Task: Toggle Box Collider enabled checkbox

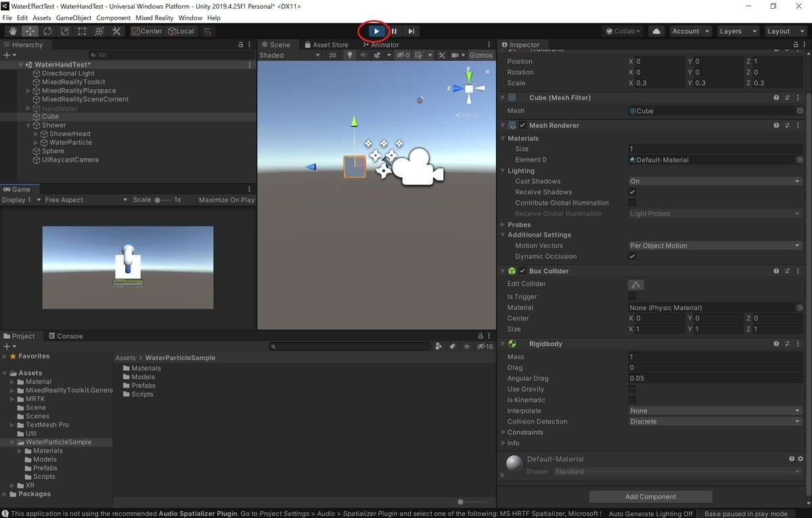Action: click(522, 271)
